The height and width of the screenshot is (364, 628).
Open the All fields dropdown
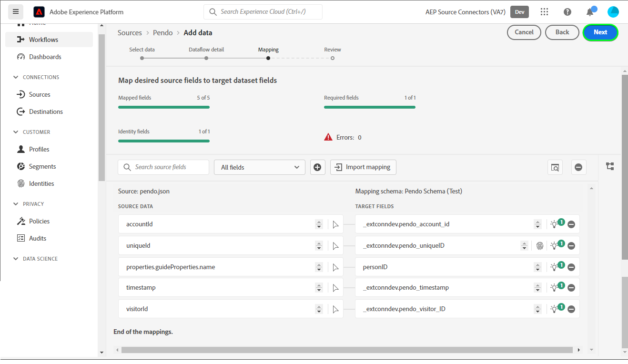260,167
